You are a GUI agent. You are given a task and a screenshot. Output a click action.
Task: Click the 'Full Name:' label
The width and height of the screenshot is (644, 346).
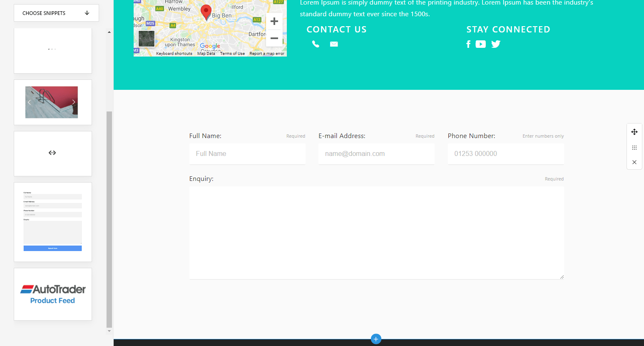pyautogui.click(x=205, y=136)
